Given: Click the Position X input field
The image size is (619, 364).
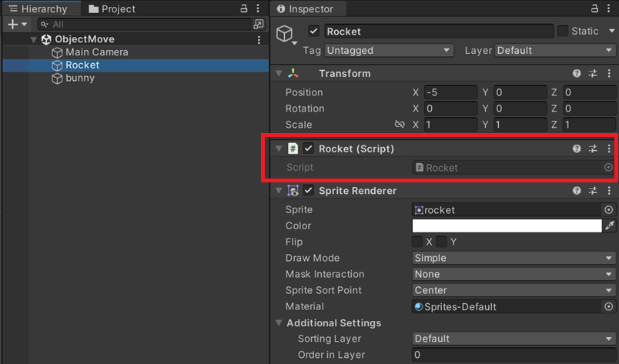Looking at the screenshot, I should (x=450, y=92).
